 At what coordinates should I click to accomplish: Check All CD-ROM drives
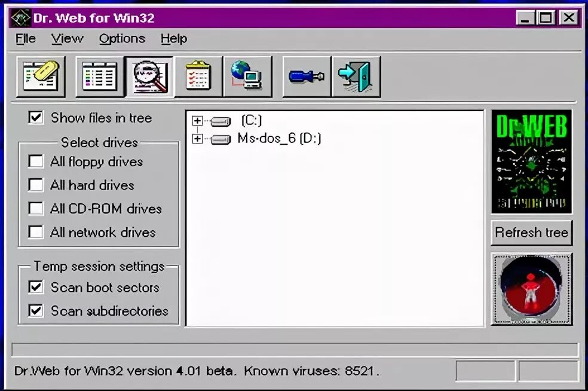pos(36,208)
